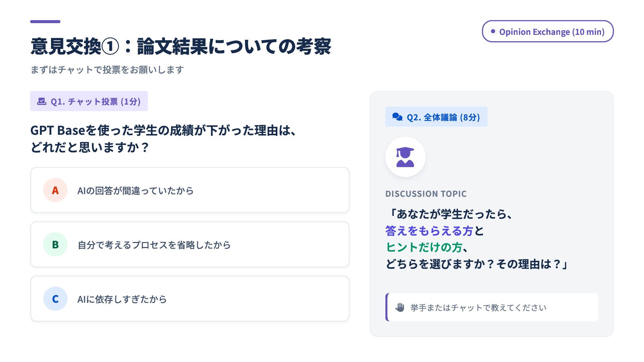
Task: Click the 挙手またはチャットで教えてください box
Action: pos(492,307)
